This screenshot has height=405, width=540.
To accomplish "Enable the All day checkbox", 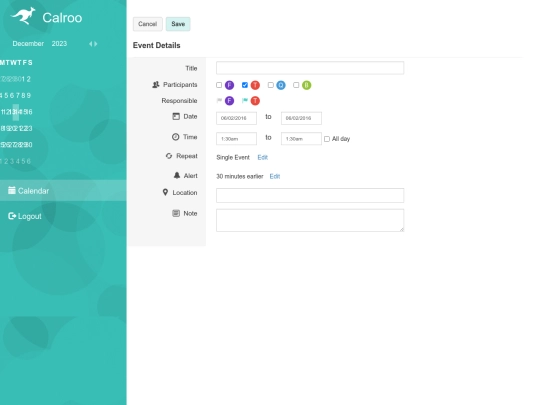I will (327, 139).
